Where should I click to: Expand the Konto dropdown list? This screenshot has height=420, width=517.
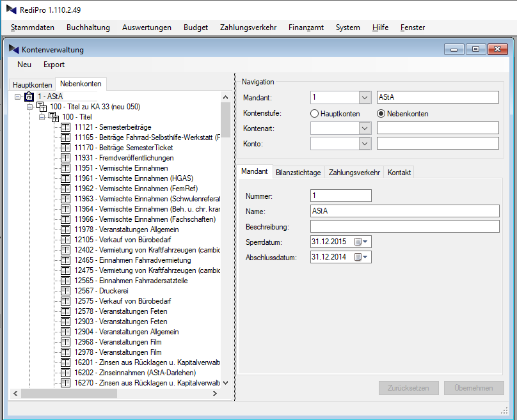[x=364, y=144]
